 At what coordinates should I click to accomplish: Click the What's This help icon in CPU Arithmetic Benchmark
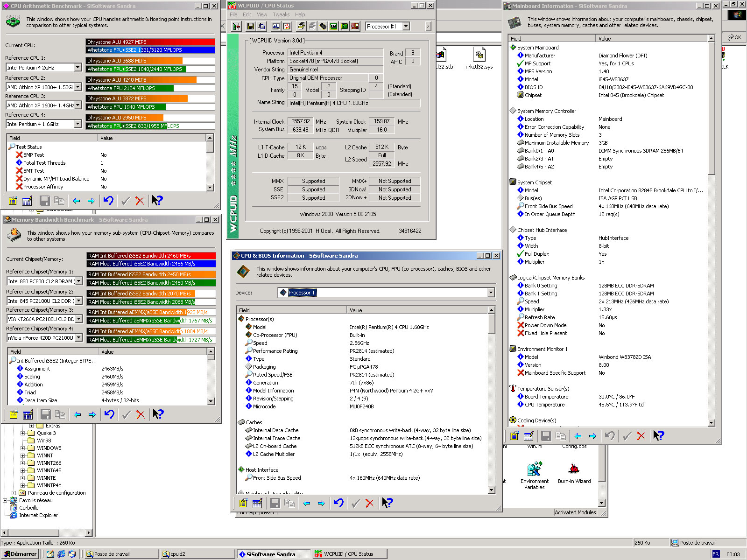point(157,201)
